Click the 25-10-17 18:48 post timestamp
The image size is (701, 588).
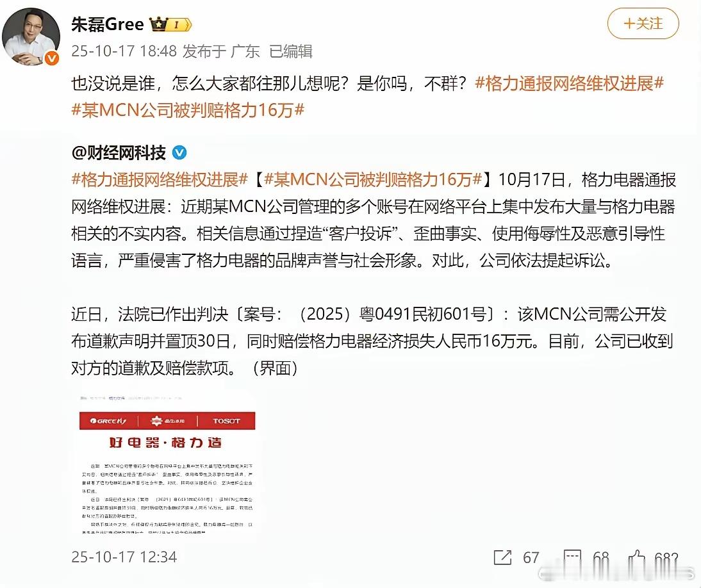click(x=124, y=51)
